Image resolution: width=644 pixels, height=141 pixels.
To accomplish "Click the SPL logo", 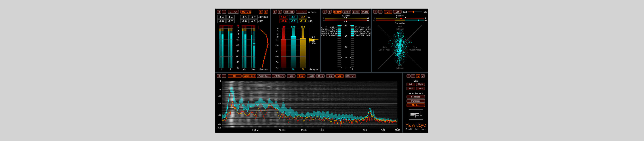I will 416,114.
